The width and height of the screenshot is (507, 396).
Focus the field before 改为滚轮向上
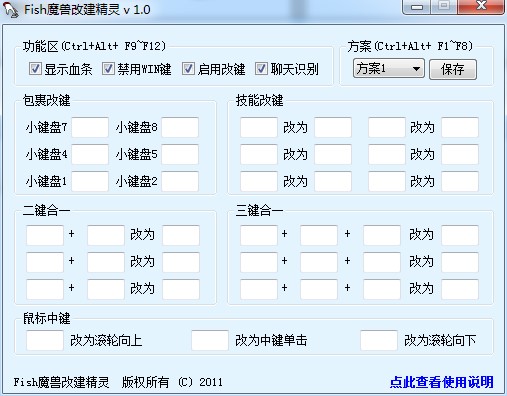pos(45,340)
